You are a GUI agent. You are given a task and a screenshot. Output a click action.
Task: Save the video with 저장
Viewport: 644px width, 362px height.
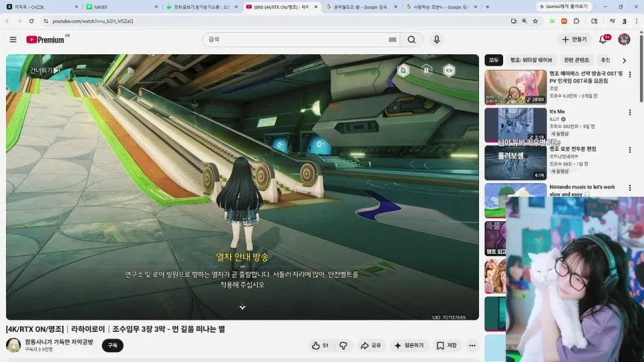(x=447, y=346)
